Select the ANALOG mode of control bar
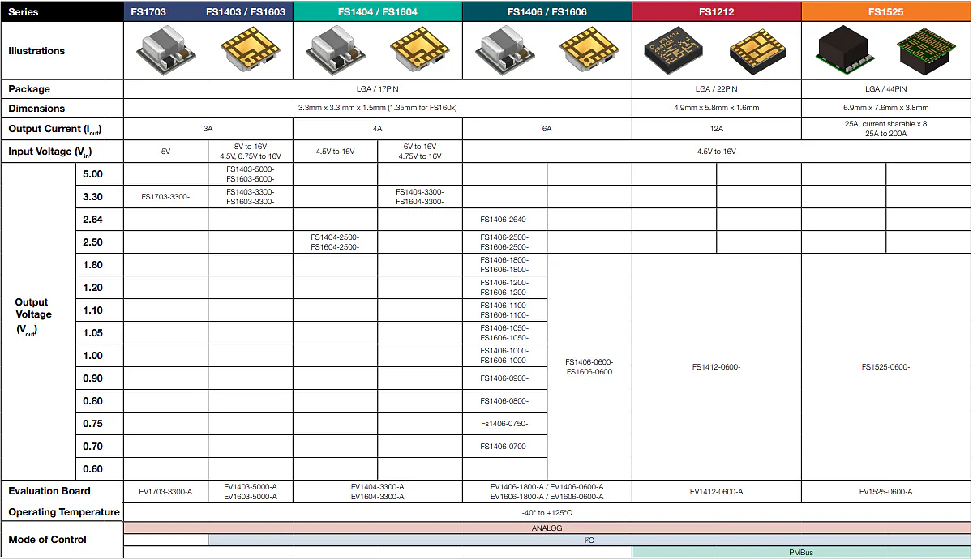 547,528
